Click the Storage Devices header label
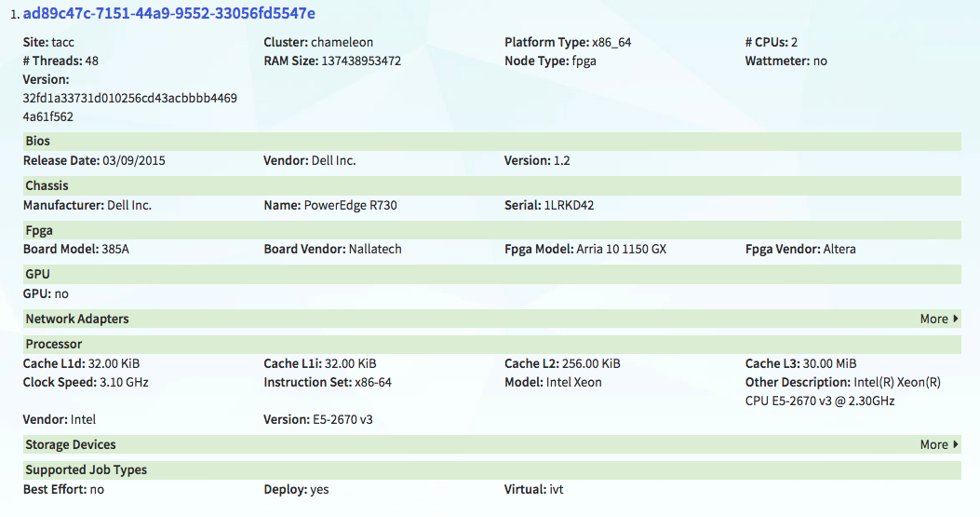The height and width of the screenshot is (517, 980). tap(71, 444)
